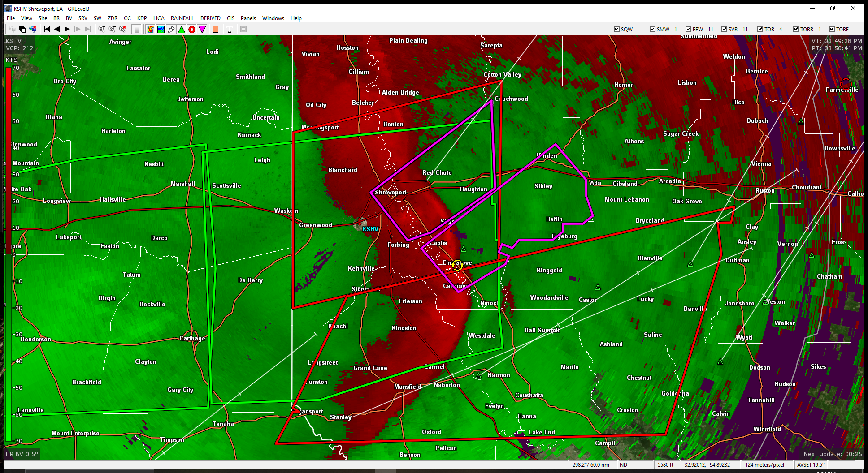This screenshot has height=473, width=868.
Task: Expand the ZDR product menu
Action: point(113,18)
